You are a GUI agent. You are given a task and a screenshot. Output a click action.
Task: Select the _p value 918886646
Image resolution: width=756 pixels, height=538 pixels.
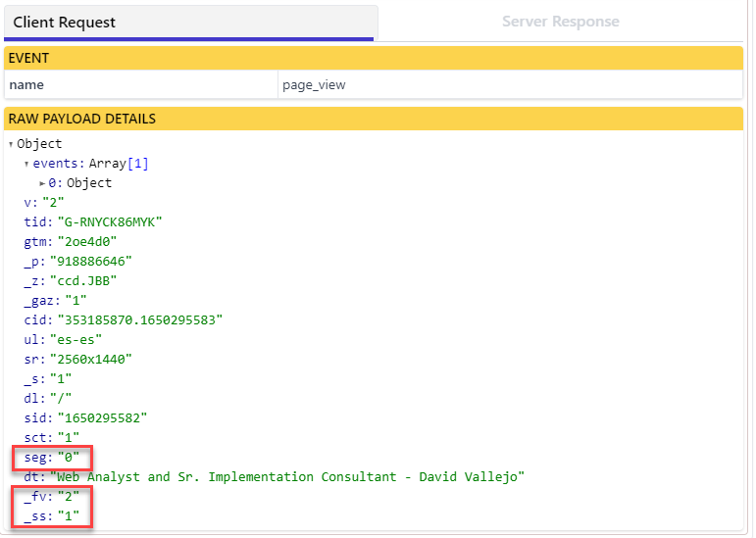(x=91, y=262)
